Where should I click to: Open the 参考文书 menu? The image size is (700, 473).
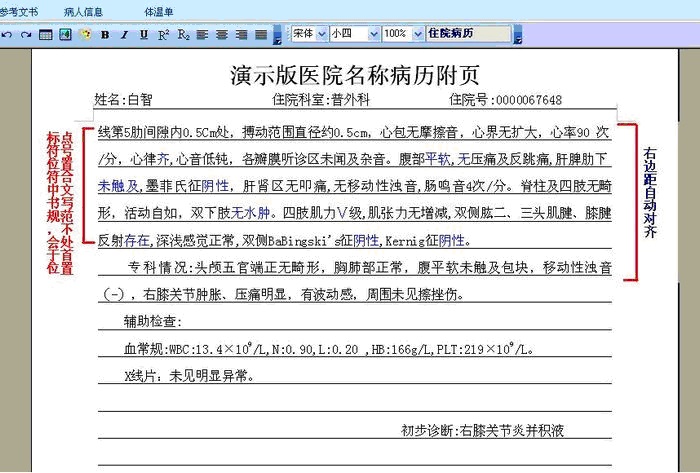click(x=18, y=12)
